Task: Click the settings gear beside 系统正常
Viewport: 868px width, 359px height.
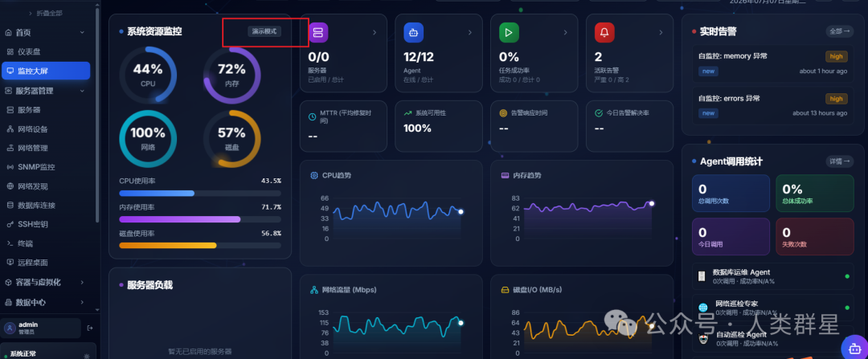Action: pyautogui.click(x=86, y=357)
